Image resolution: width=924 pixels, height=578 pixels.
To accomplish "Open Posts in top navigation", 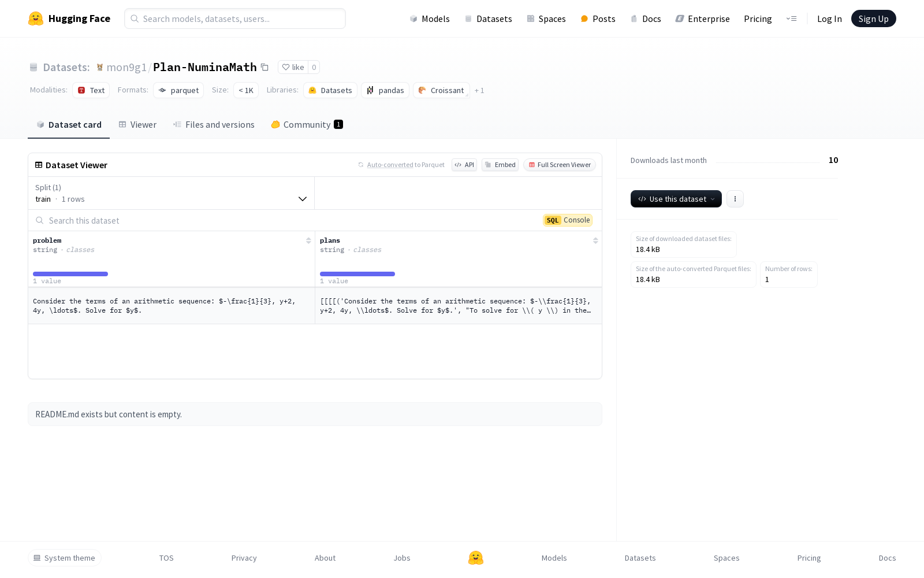I will [x=598, y=18].
